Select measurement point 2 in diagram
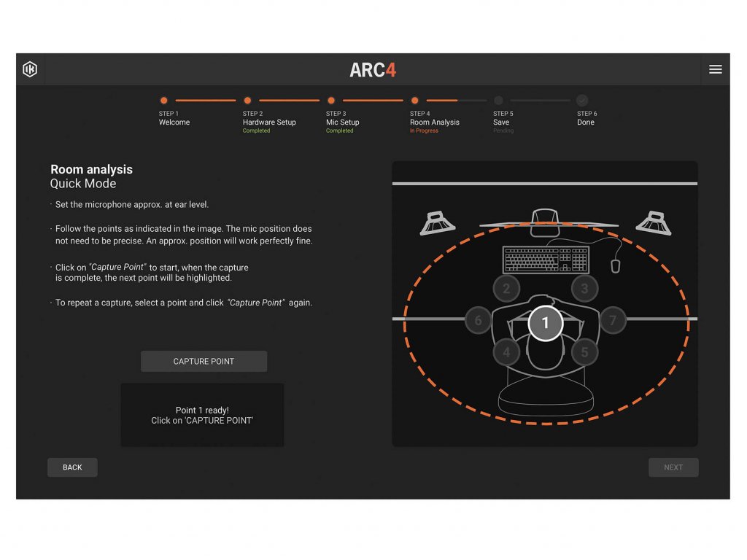747x560 pixels. pos(506,289)
